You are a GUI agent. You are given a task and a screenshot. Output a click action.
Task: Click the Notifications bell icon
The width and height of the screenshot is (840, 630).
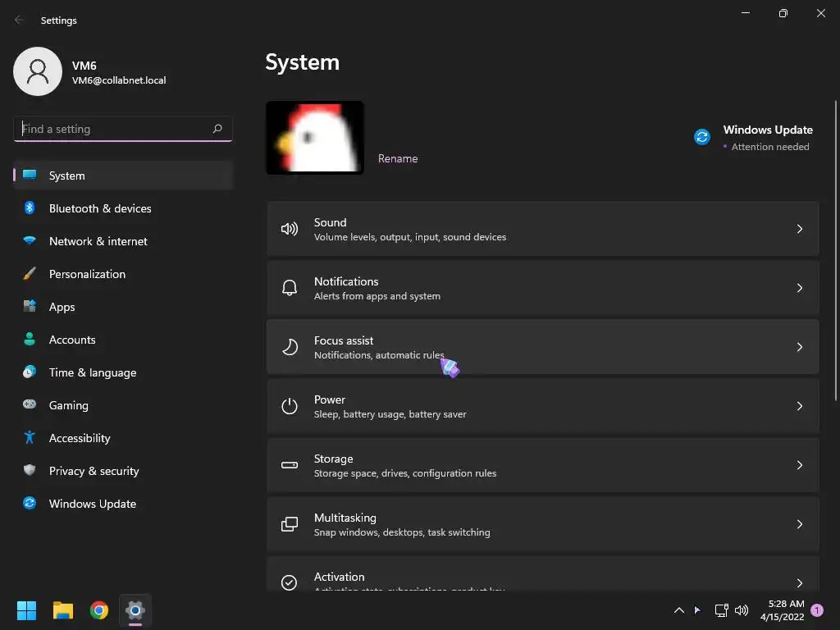click(x=290, y=288)
